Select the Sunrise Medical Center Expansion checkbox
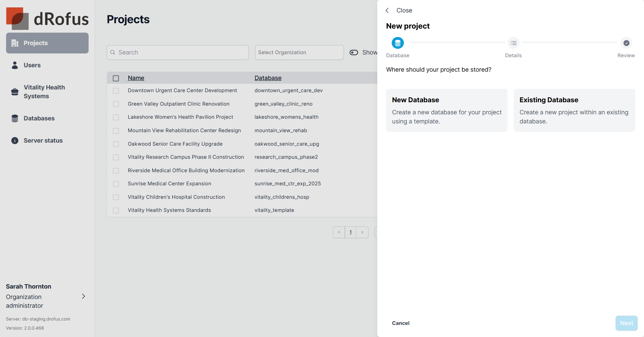This screenshot has width=644, height=337. pyautogui.click(x=116, y=184)
